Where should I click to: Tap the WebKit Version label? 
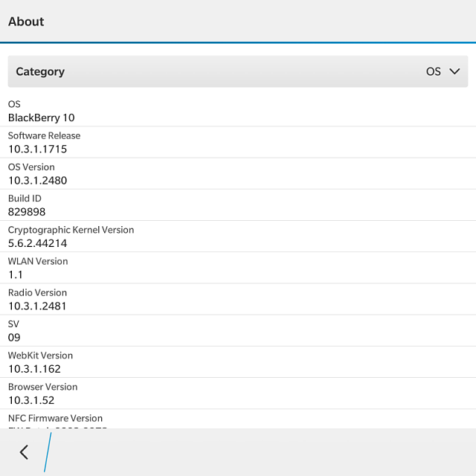tap(40, 356)
